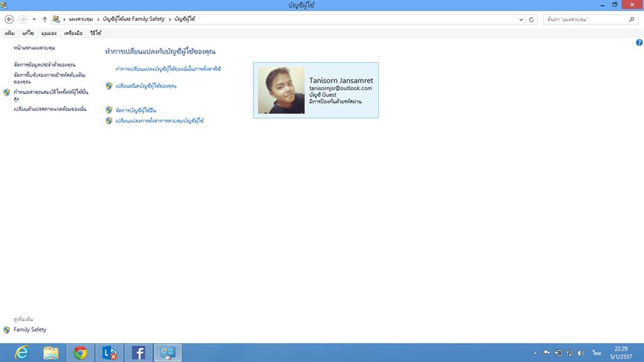The image size is (644, 362).
Task: Click the account profile picture
Action: [x=281, y=90]
